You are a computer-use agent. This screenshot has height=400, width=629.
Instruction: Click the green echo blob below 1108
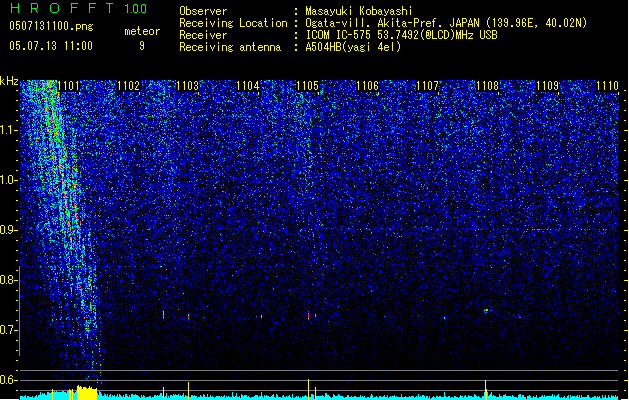pyautogui.click(x=486, y=311)
